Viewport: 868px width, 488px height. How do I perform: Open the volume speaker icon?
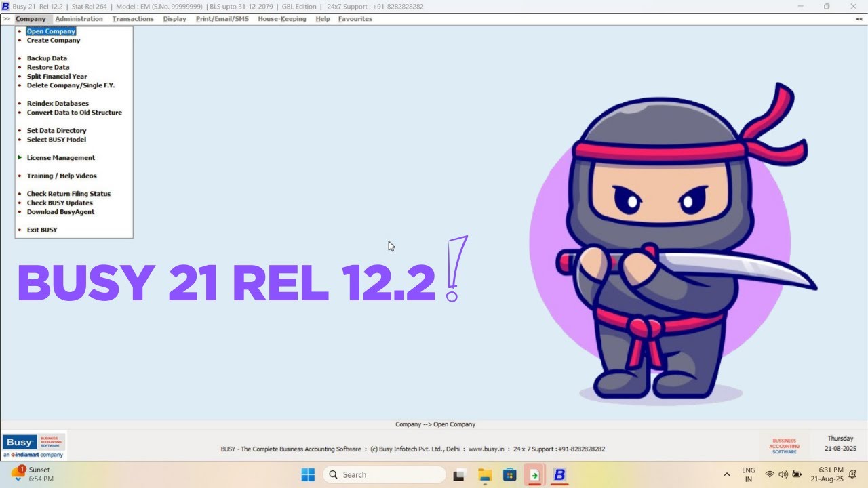(x=783, y=474)
